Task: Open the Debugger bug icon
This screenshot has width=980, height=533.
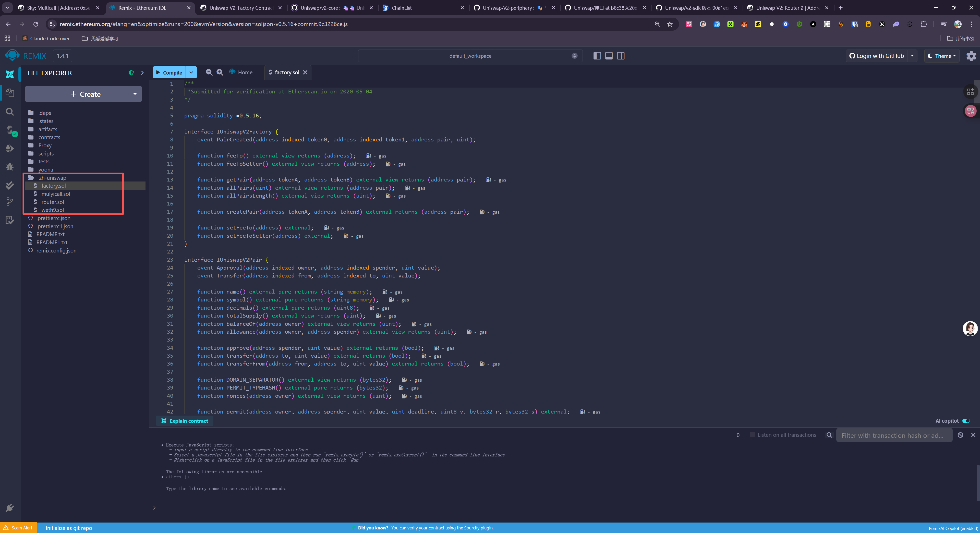Action: point(10,167)
